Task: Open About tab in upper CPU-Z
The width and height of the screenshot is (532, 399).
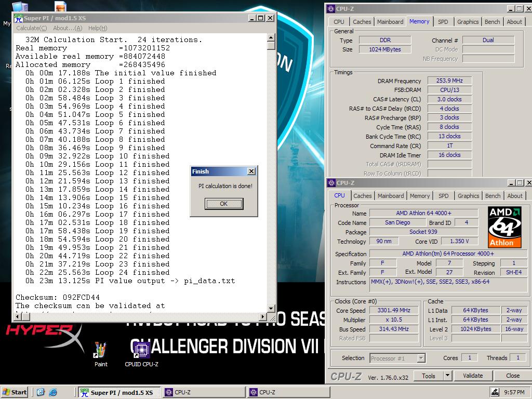Action: [x=514, y=22]
